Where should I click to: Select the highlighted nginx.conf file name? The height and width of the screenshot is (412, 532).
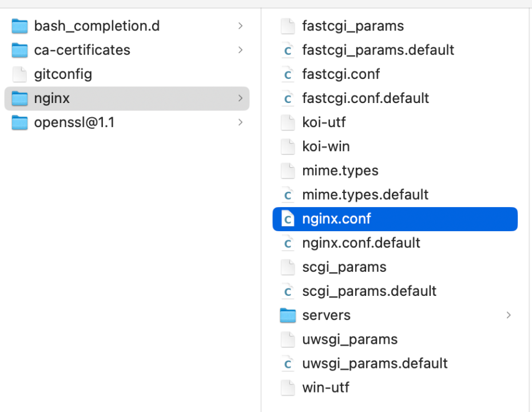pyautogui.click(x=336, y=219)
